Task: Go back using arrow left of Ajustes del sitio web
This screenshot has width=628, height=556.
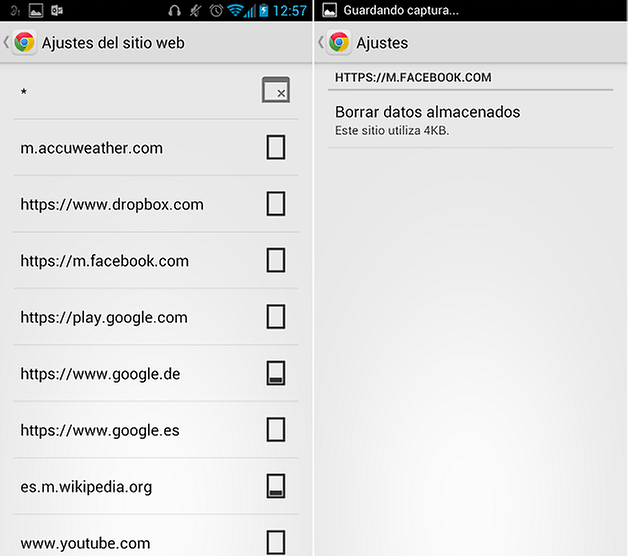Action: 6,42
